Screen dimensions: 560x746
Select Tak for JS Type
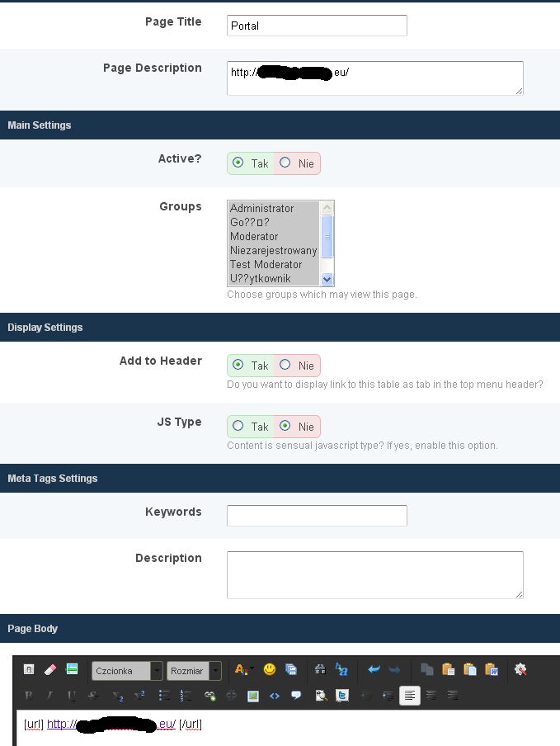click(238, 427)
